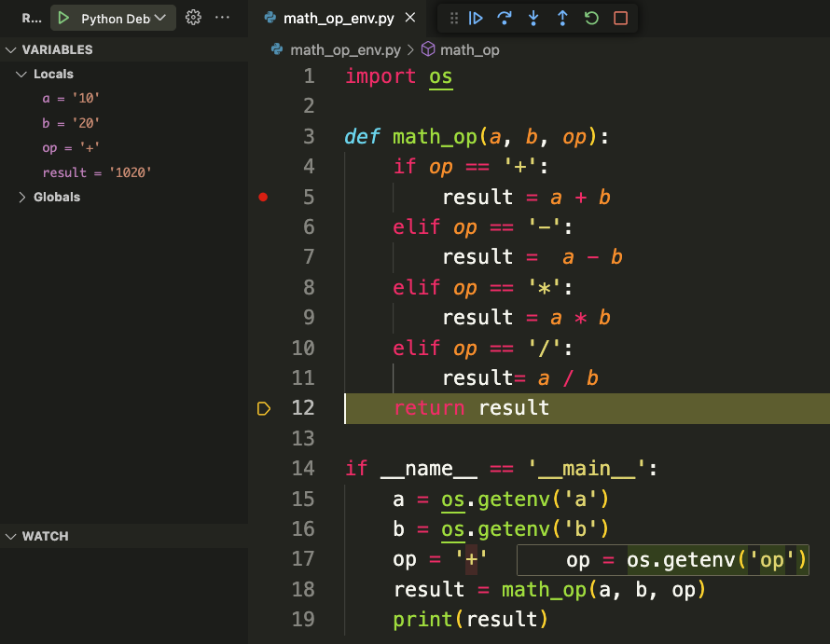
Task: Click math_op_env.py in the breadcrumb
Action: point(345,49)
